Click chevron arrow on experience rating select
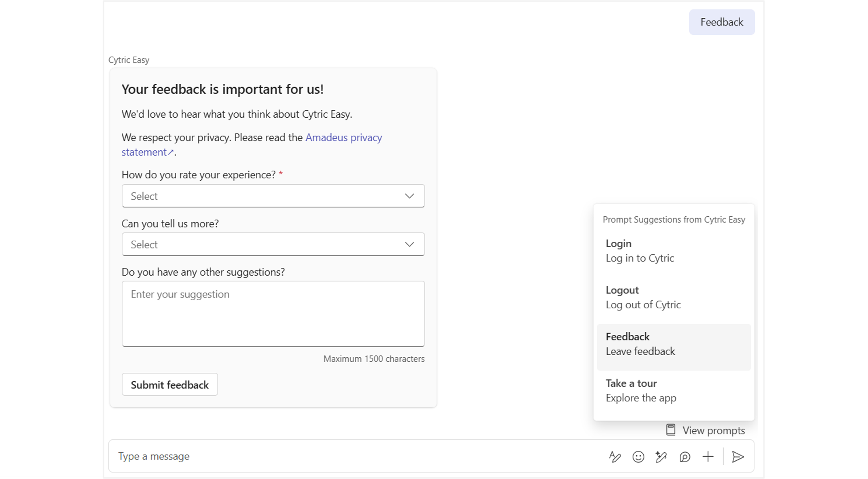This screenshot has width=868, height=479. pyautogui.click(x=409, y=196)
